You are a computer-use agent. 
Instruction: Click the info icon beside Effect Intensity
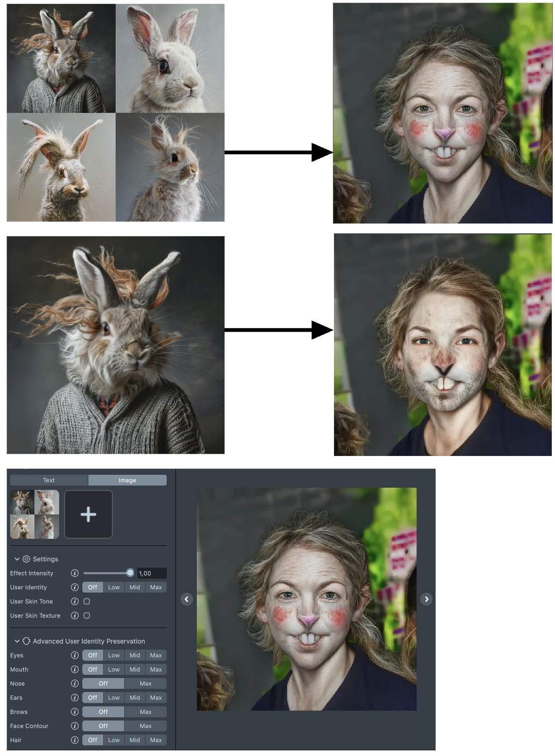coord(75,573)
